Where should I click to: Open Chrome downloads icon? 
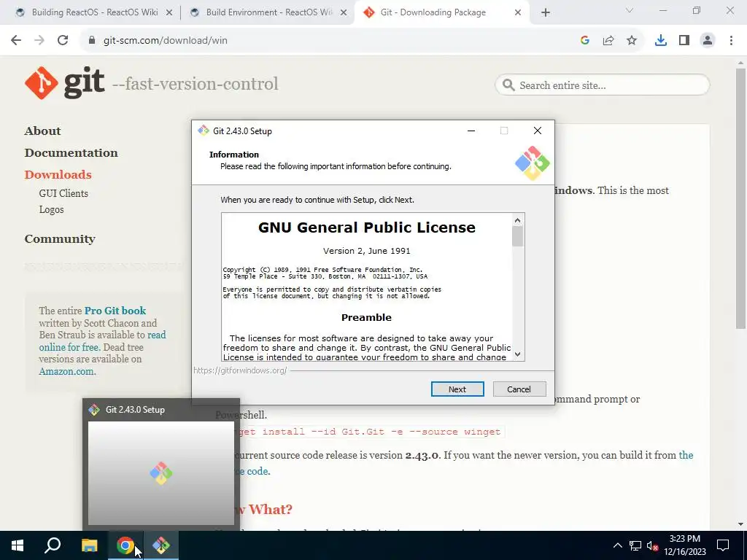tap(661, 41)
